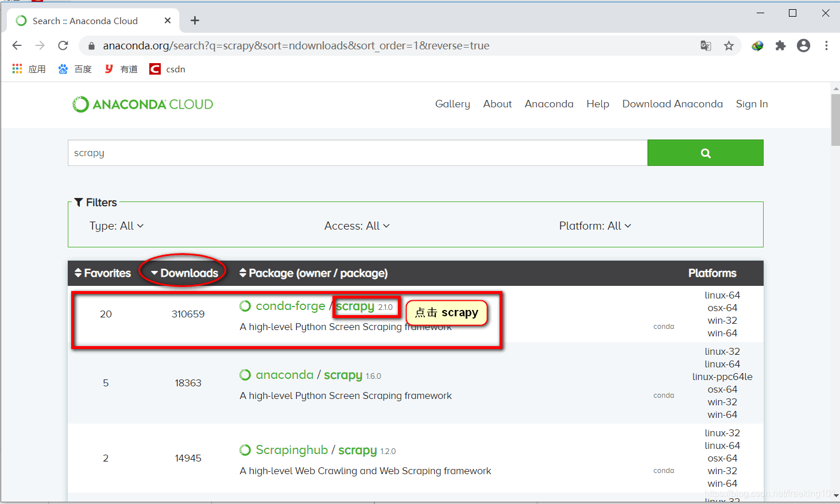Viewport: 840px width, 504px height.
Task: Open the Chrome profile avatar
Action: pos(803,46)
